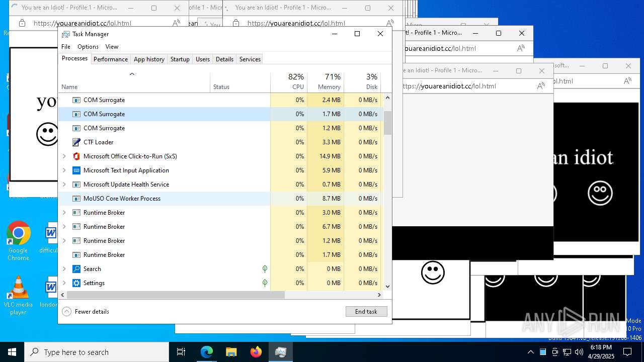Click the taskbar search box
This screenshot has height=362, width=644.
[x=97, y=352]
